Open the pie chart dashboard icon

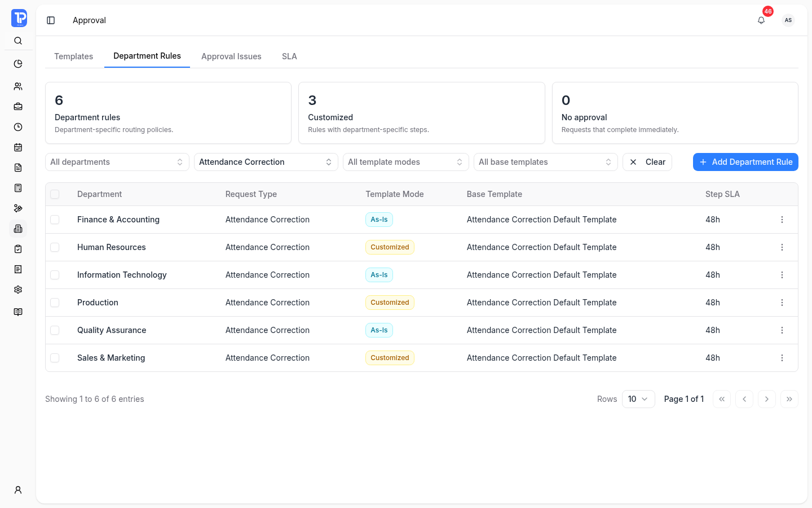tap(18, 64)
